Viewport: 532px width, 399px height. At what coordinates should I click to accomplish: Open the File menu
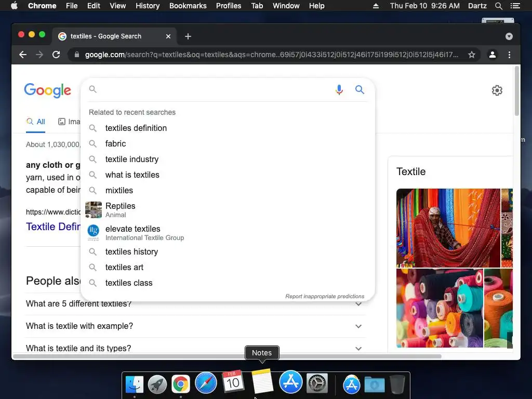pyautogui.click(x=72, y=6)
